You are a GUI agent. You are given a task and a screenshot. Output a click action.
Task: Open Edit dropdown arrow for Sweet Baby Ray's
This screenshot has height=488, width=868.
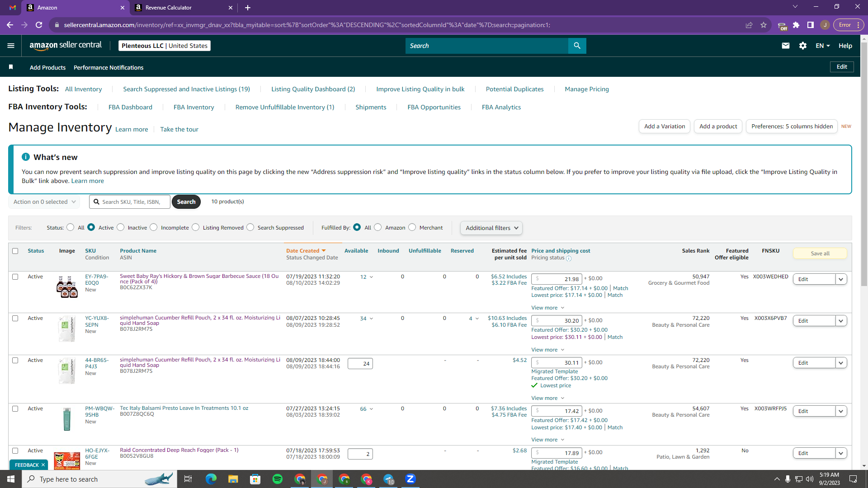[841, 279]
